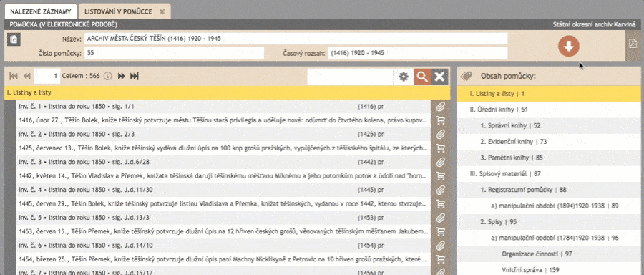Screen dimensions: 644x275
Task: Close the Listování v pomůcce tab
Action: coord(162,12)
